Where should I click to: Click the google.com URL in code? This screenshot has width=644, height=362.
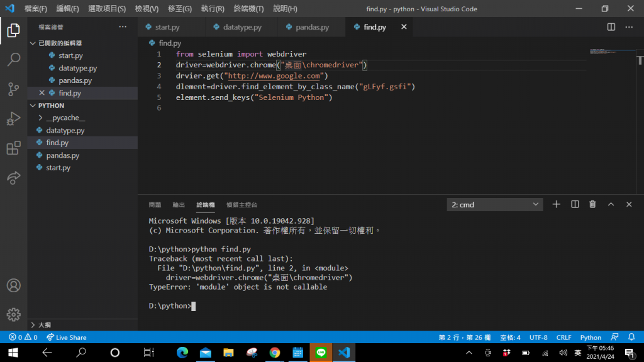(x=274, y=76)
